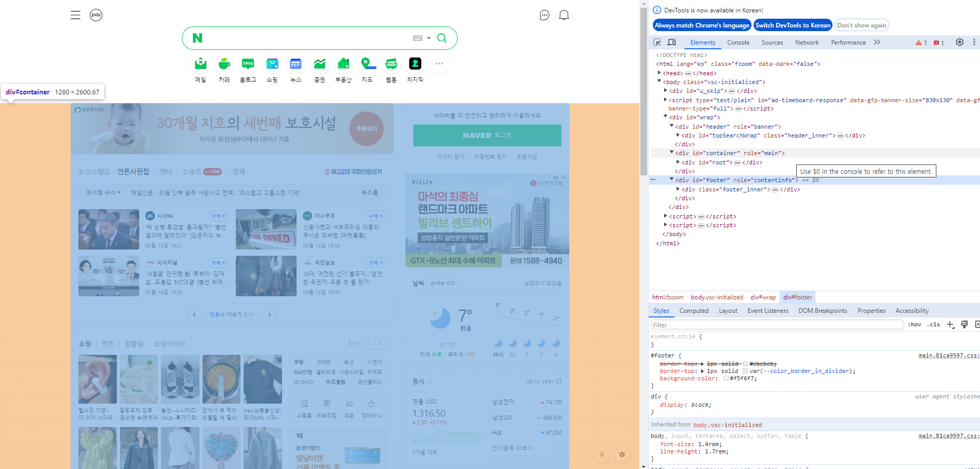Show more shortcuts with the ellipsis button
The image size is (980, 469).
pyautogui.click(x=439, y=64)
